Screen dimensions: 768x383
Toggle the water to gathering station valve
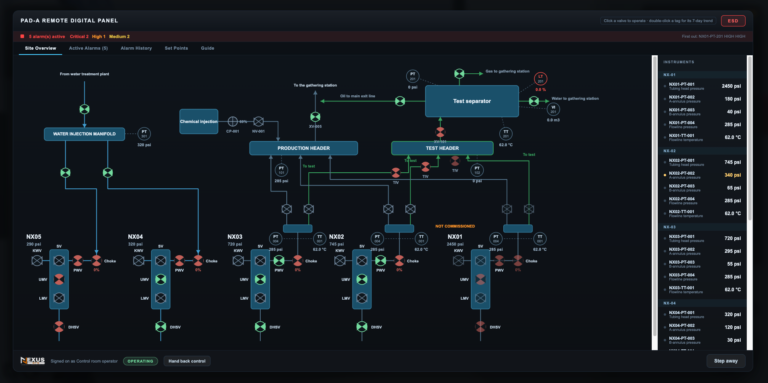click(x=533, y=101)
